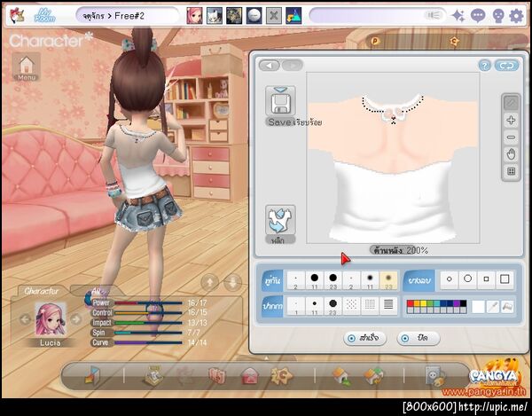Click the undo back arrow in editor
Image resolution: width=532 pixels, height=416 pixels.
[270, 65]
